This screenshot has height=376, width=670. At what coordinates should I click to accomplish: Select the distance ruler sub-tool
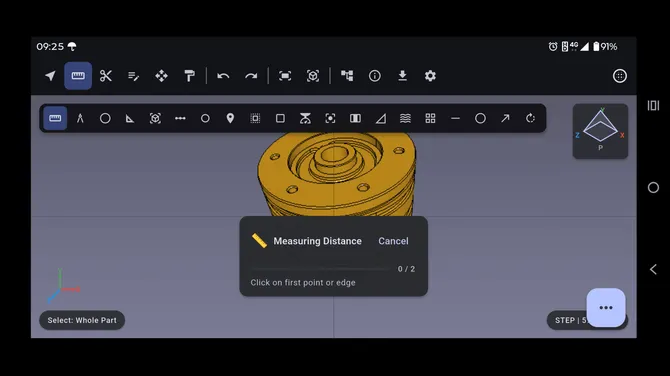click(x=55, y=118)
